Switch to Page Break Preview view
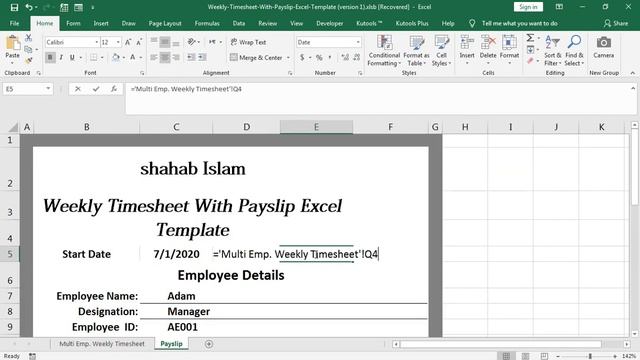This screenshot has height=360, width=640. point(544,356)
